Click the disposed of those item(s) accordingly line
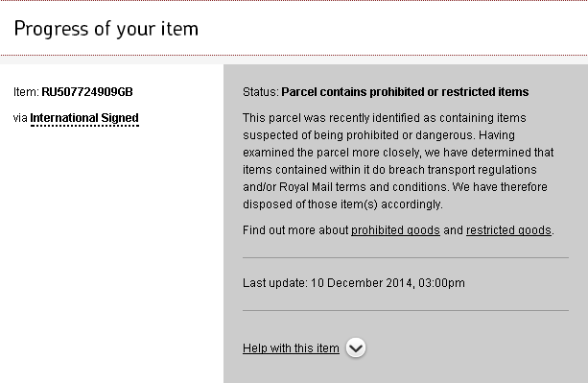This screenshot has height=383, width=588. [342, 204]
